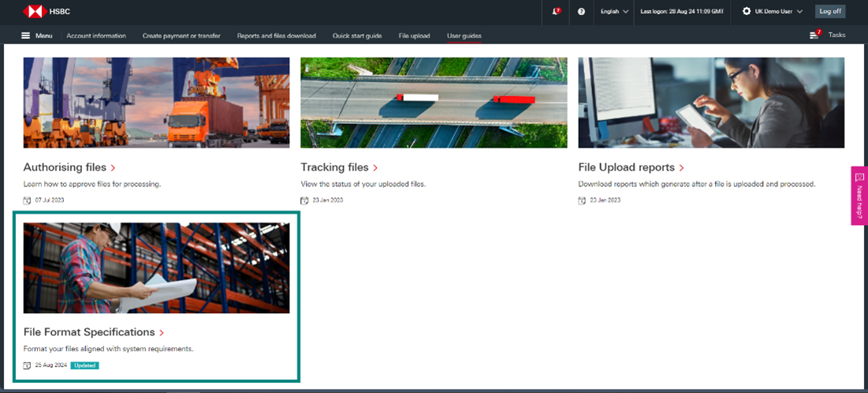The height and width of the screenshot is (393, 868).
Task: Open the Tasks list icon
Action: pyautogui.click(x=814, y=35)
